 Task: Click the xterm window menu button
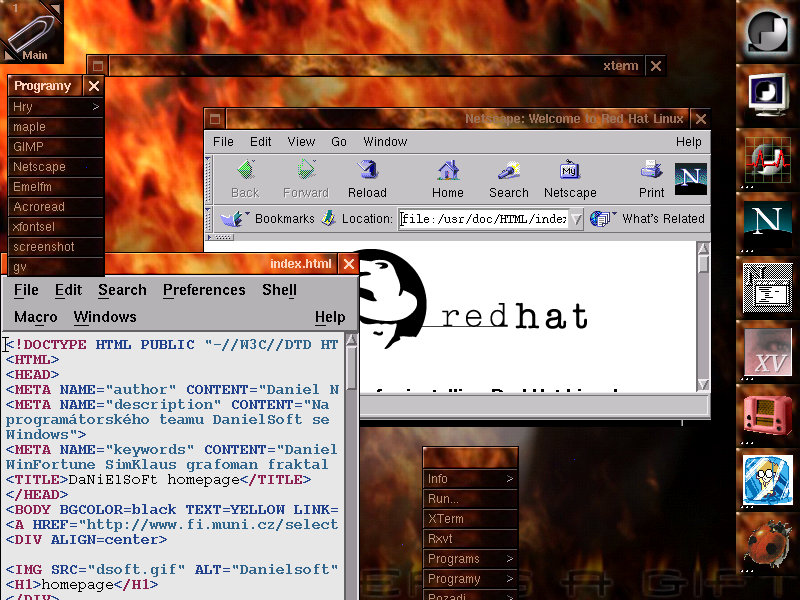coord(97,66)
